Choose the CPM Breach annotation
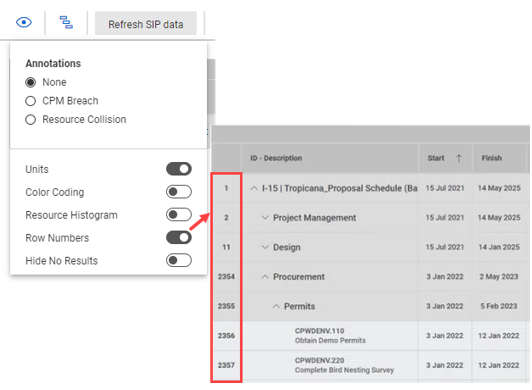This screenshot has height=390, width=532. coord(31,101)
